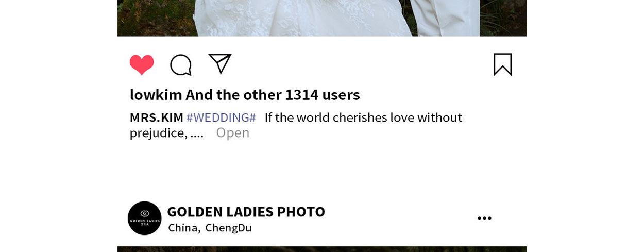Screen dimensions: 644x252
Task: Open GOLDEN LADIES PHOTO account name
Action: (246, 211)
